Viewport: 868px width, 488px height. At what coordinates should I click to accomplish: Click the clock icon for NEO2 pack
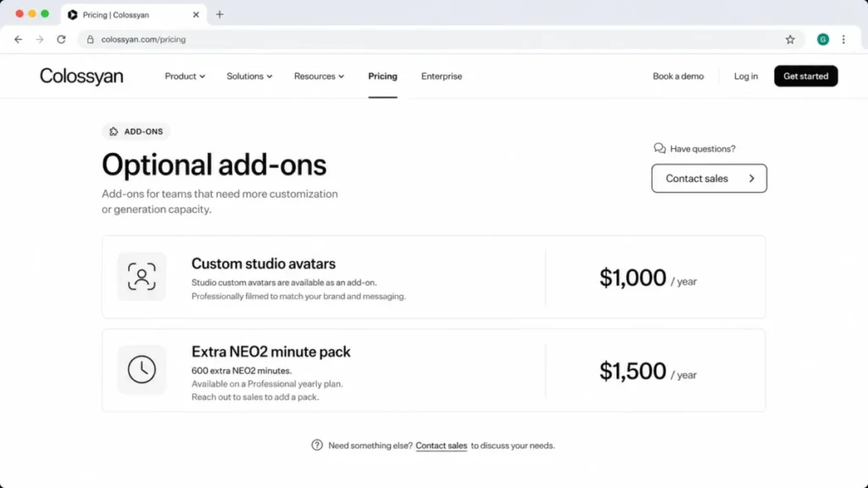(142, 369)
